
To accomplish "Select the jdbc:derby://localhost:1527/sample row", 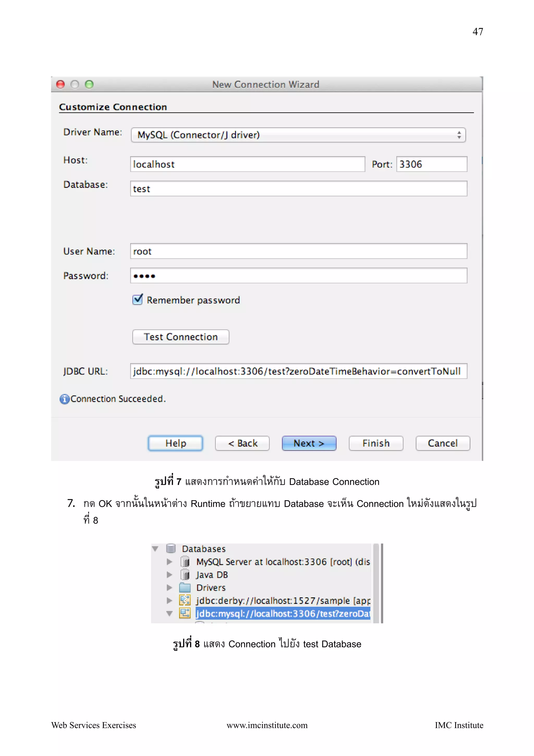I will click(283, 601).
